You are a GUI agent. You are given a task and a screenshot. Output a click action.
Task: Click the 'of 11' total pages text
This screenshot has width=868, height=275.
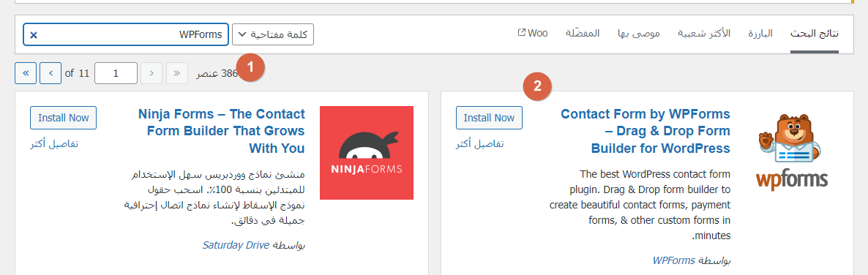point(77,73)
